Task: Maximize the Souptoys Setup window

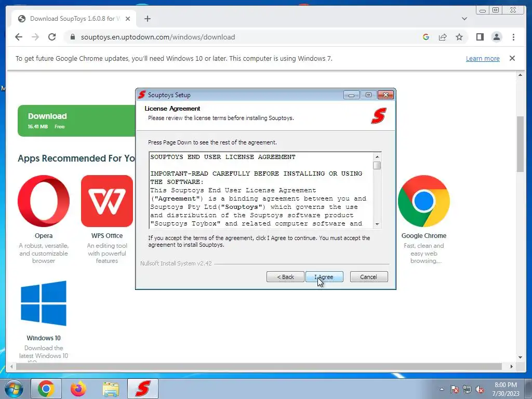Action: click(368, 95)
